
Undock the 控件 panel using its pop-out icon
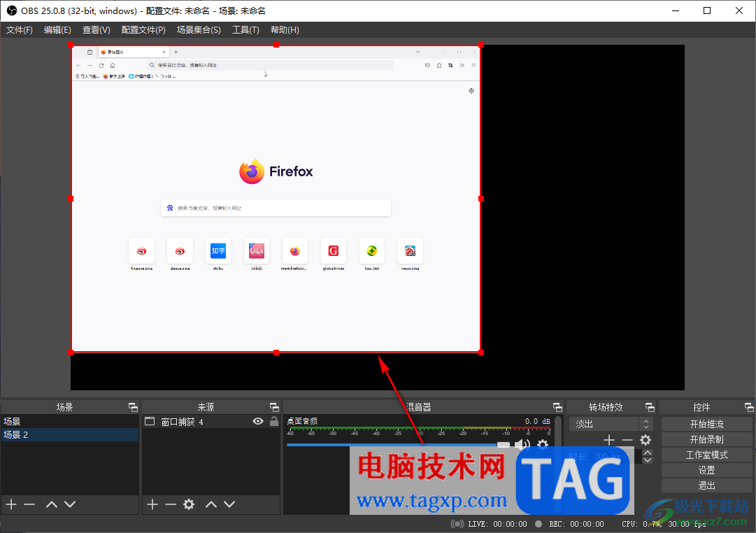[749, 407]
